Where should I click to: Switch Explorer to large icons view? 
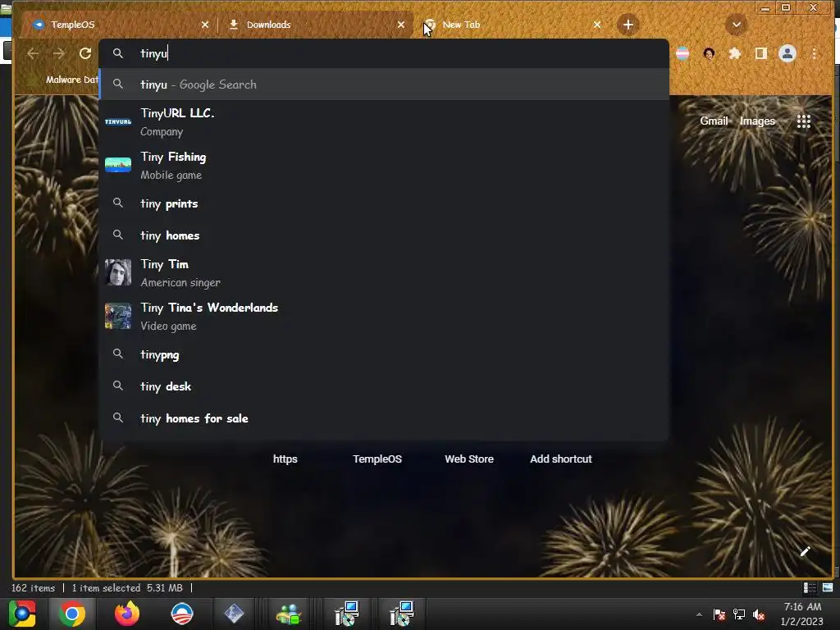pos(828,588)
